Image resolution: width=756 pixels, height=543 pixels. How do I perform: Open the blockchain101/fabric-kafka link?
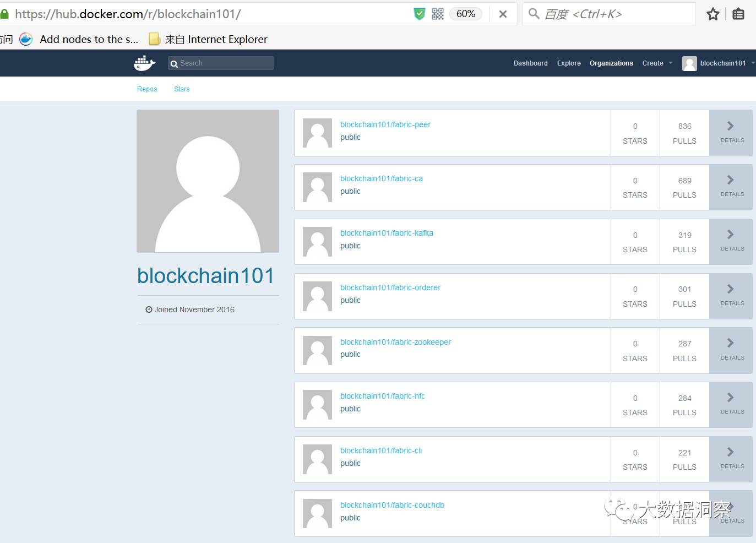click(x=387, y=233)
